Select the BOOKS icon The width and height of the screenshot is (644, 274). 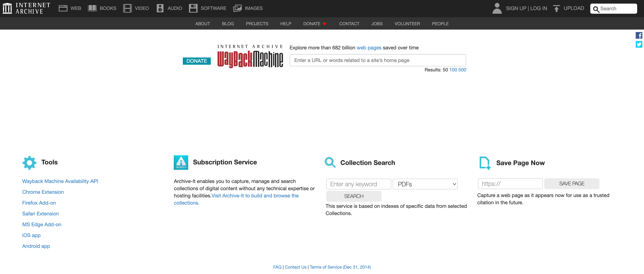pos(92,8)
